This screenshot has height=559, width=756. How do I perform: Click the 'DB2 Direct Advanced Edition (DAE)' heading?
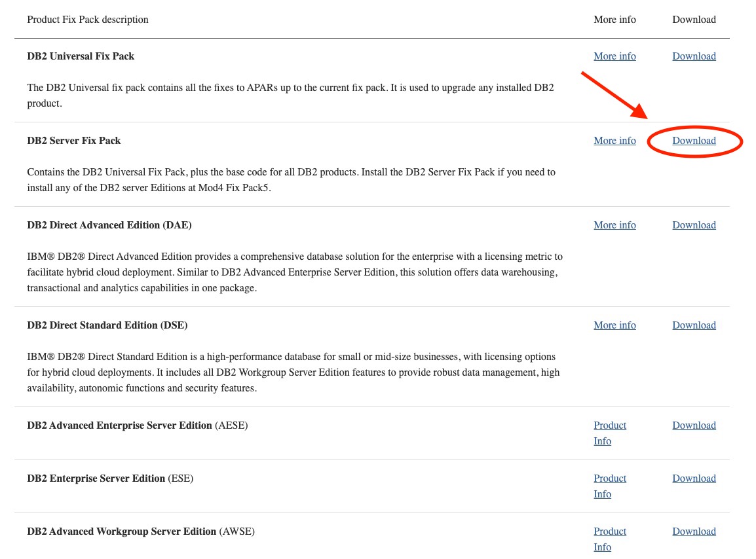tap(109, 225)
